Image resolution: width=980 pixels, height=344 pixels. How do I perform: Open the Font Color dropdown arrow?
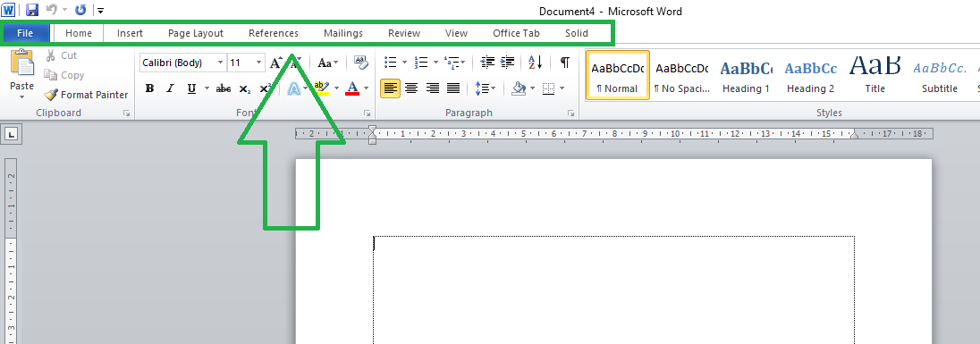(x=367, y=88)
